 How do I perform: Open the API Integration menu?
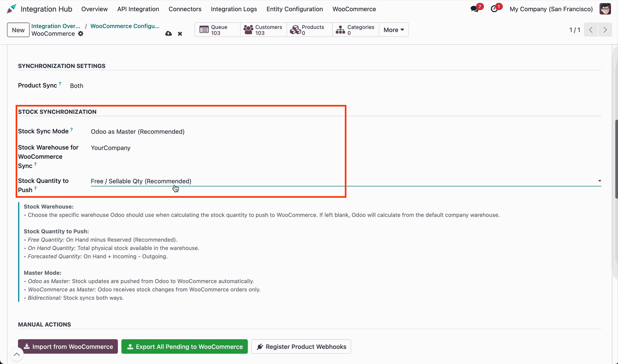pyautogui.click(x=138, y=9)
